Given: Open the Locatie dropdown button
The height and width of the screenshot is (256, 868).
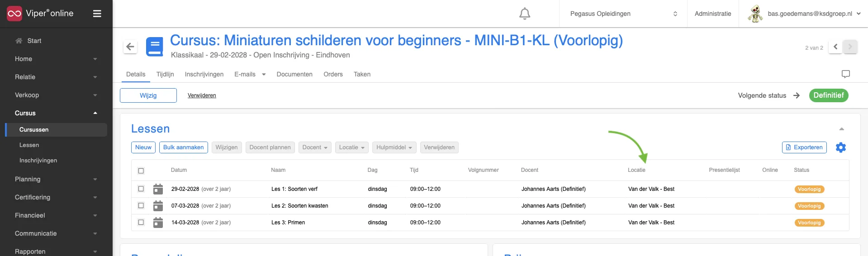Looking at the screenshot, I should point(352,147).
